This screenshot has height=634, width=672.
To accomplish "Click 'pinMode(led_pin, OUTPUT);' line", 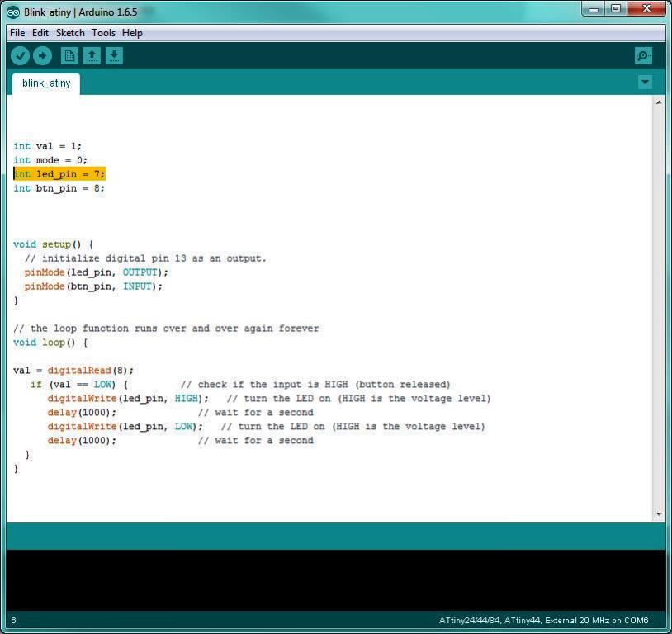I will [97, 272].
